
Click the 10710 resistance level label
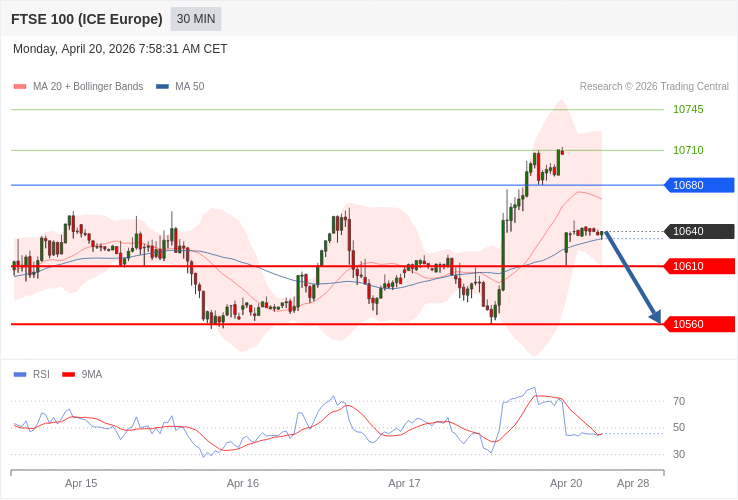(x=688, y=150)
